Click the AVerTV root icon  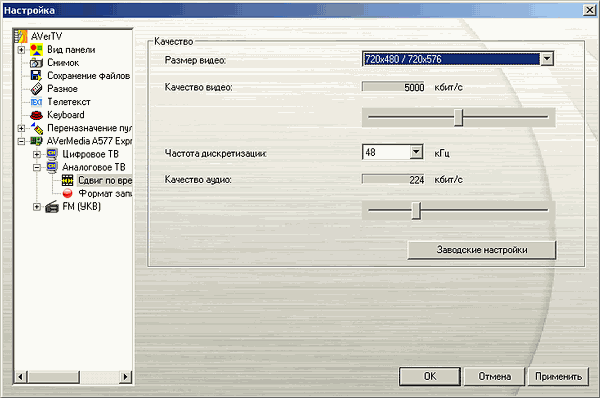tap(21, 36)
